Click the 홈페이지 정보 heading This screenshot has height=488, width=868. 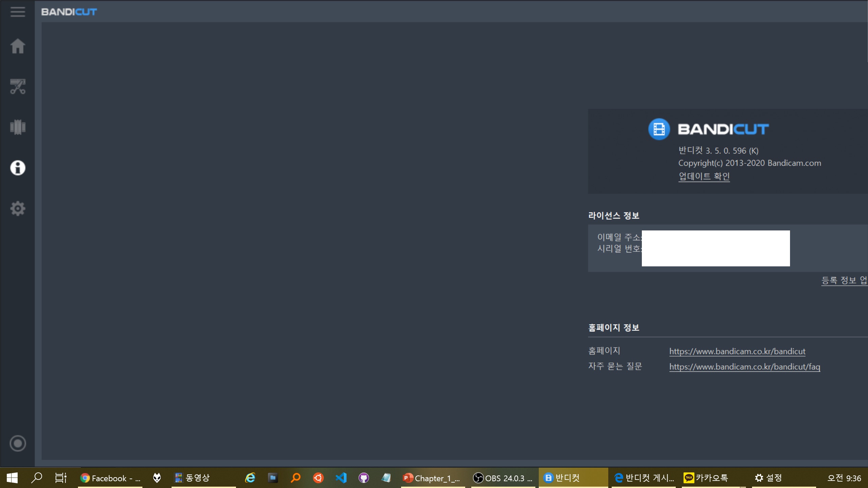[614, 328]
